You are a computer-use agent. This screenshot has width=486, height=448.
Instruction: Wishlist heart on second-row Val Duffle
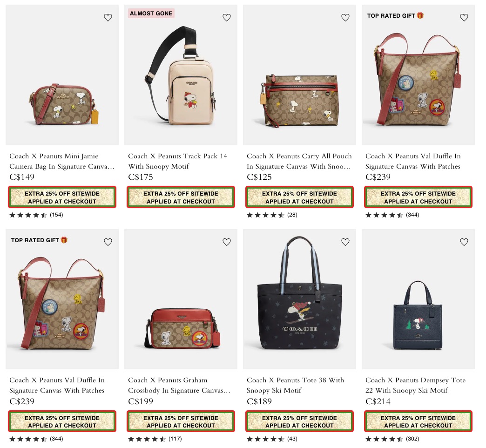tap(108, 242)
